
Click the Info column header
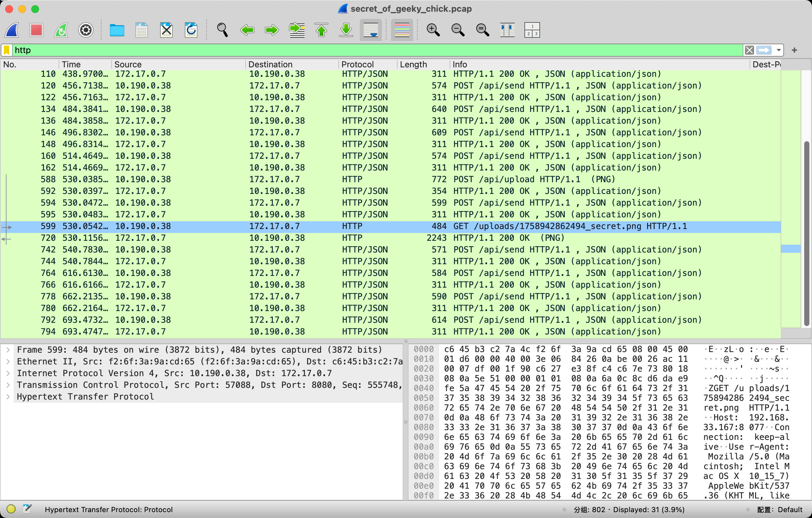tap(460, 64)
